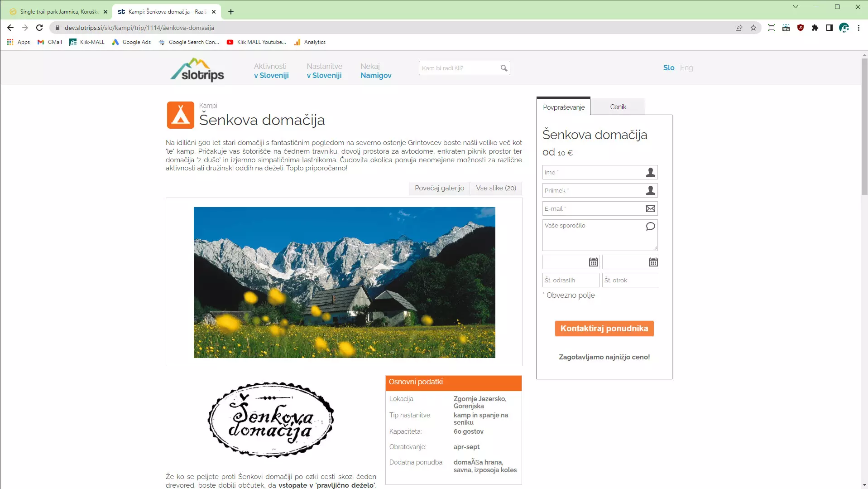Click the slotrips logo
This screenshot has width=868, height=489.
click(197, 70)
